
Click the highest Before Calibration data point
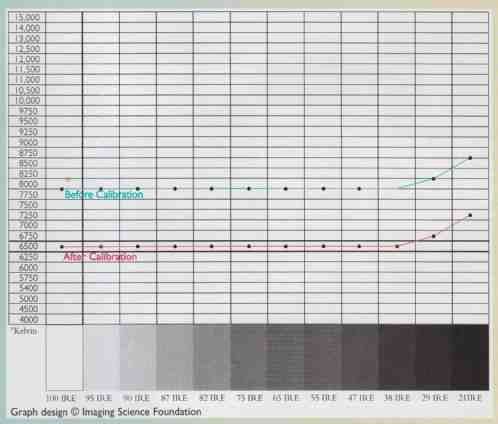coord(470,158)
